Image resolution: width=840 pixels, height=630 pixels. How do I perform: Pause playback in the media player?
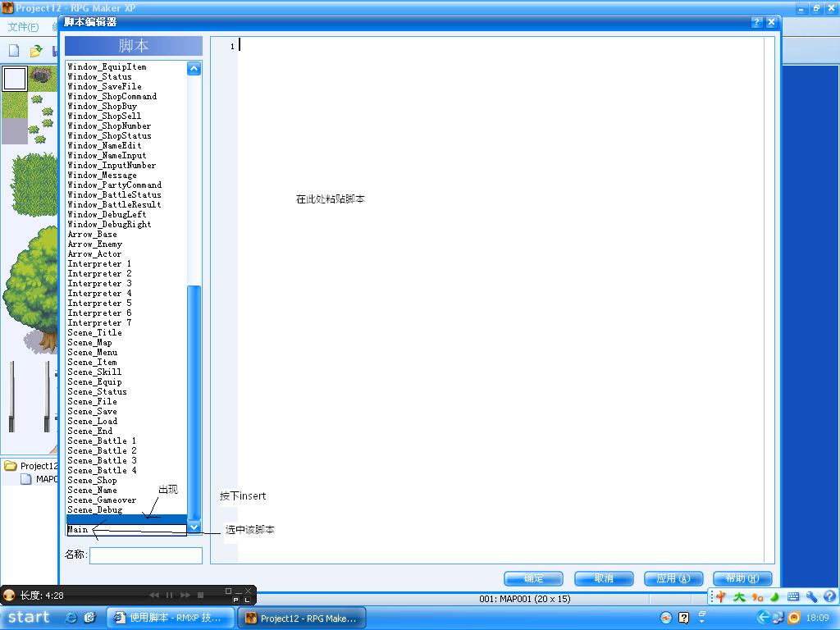[169, 595]
